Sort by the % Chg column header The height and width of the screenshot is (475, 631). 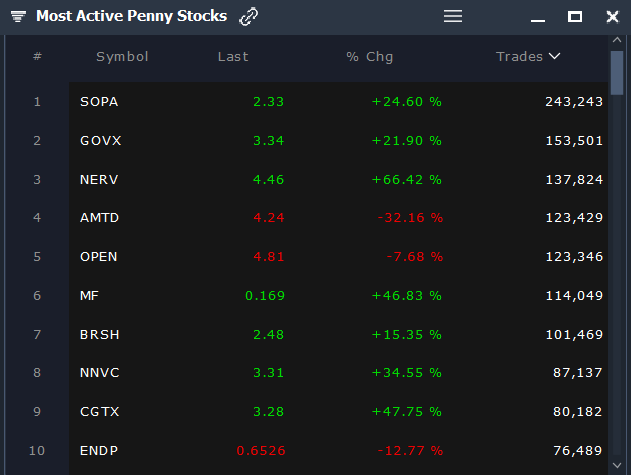tap(369, 56)
